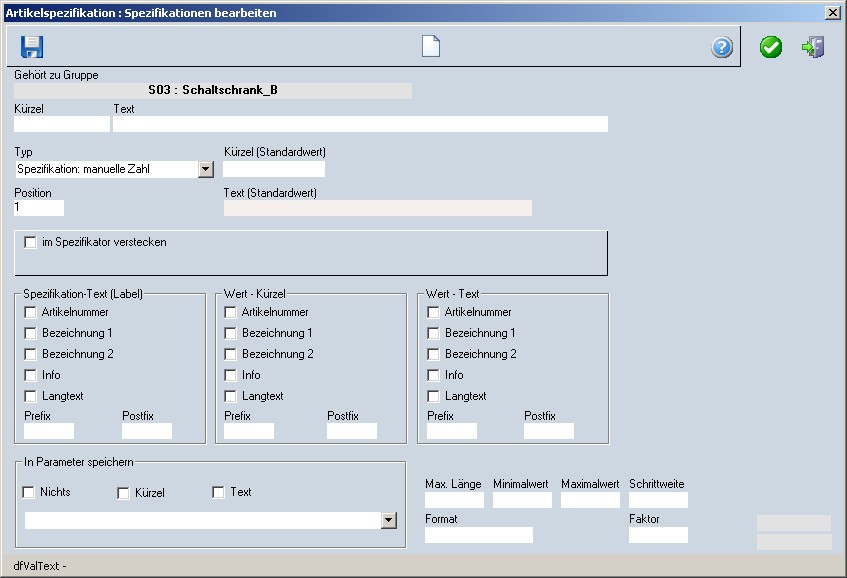This screenshot has height=578, width=847.
Task: Focus the Position input field
Action: click(39, 208)
